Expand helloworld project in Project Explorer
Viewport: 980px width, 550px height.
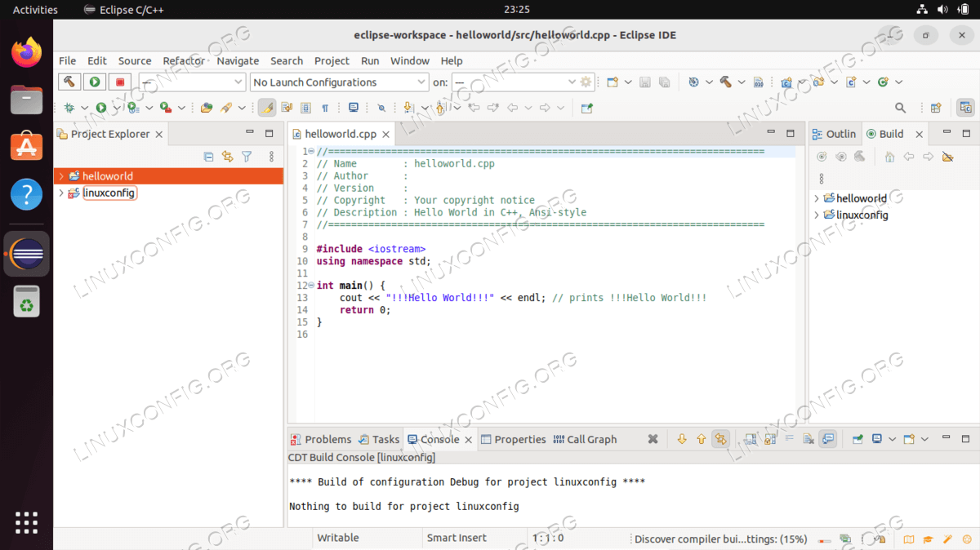coord(60,176)
